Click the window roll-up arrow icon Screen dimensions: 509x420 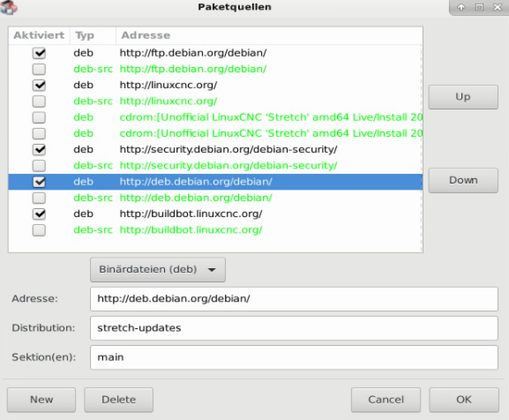[x=461, y=7]
